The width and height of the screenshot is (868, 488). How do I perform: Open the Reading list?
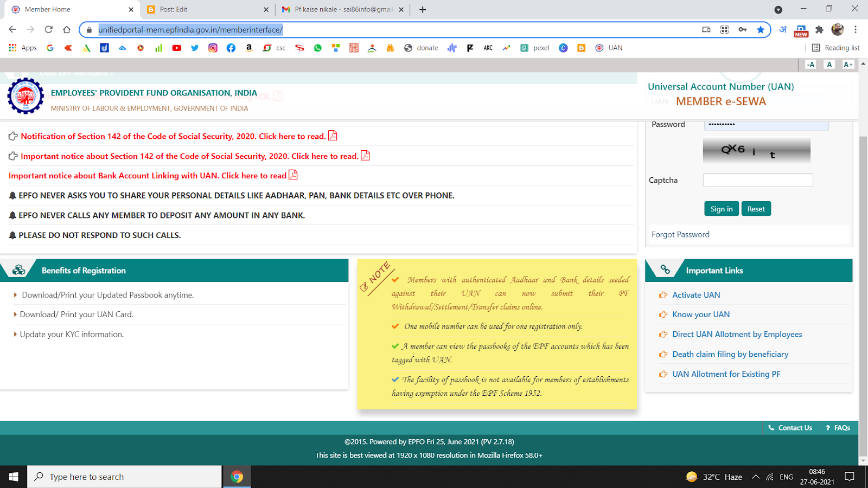click(835, 48)
